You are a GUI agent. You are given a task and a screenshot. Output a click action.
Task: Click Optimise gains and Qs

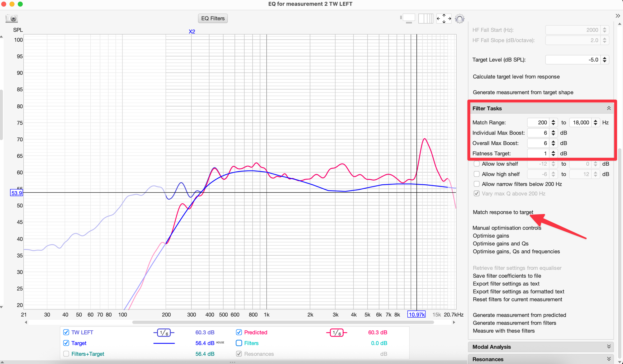(x=500, y=243)
